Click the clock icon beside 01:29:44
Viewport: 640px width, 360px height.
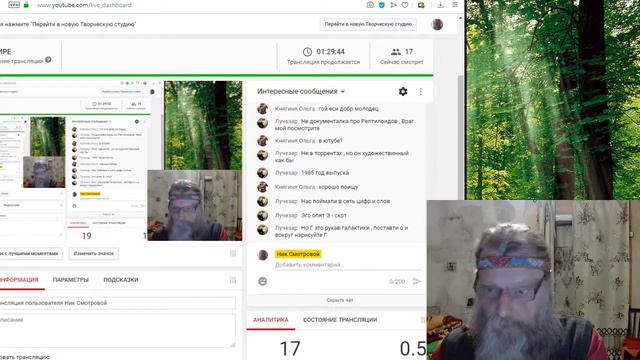coord(307,52)
